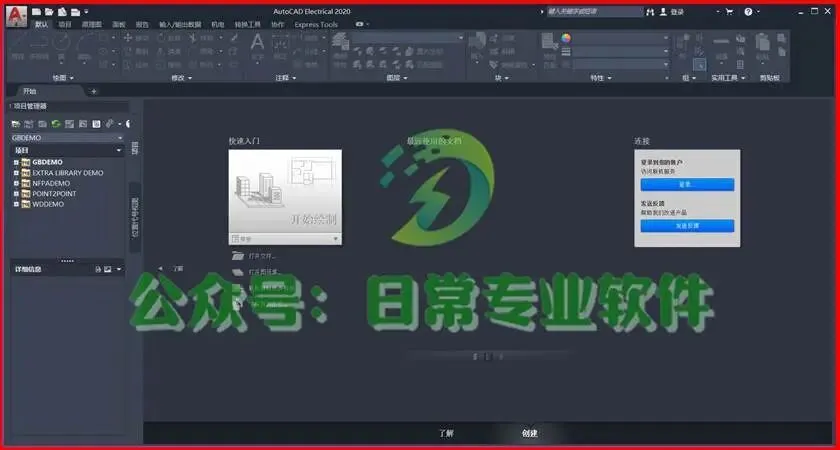Expand the 绘图 panel title
Image resolution: width=840 pixels, height=450 pixels.
[63, 78]
